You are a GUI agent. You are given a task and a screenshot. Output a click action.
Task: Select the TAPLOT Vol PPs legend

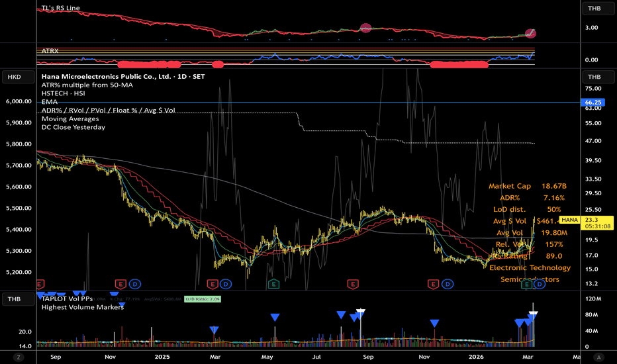point(68,298)
